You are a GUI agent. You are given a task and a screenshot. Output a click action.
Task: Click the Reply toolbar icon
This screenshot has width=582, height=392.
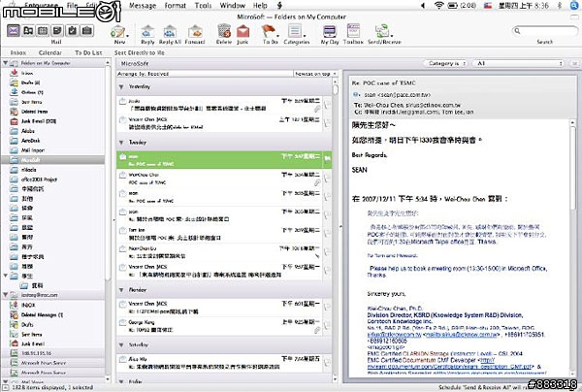pos(147,31)
